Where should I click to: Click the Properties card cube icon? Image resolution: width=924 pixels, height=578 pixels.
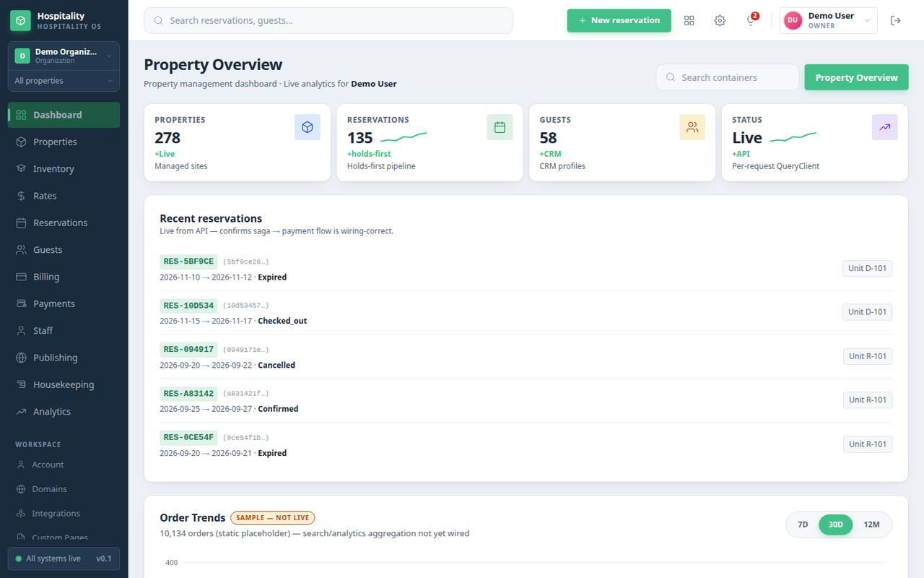point(308,127)
